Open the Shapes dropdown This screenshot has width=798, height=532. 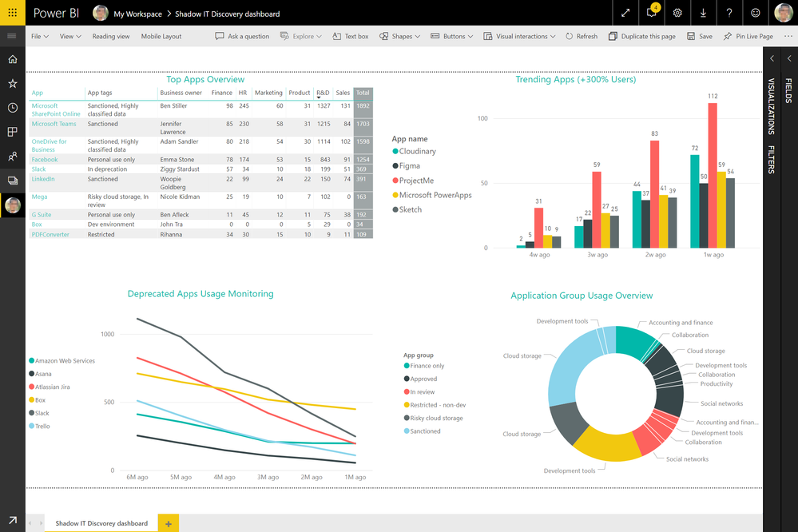(x=399, y=36)
